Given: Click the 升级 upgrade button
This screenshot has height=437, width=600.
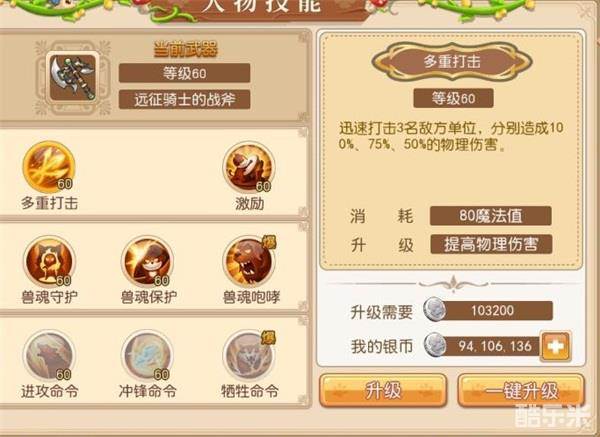Looking at the screenshot, I should [x=383, y=391].
